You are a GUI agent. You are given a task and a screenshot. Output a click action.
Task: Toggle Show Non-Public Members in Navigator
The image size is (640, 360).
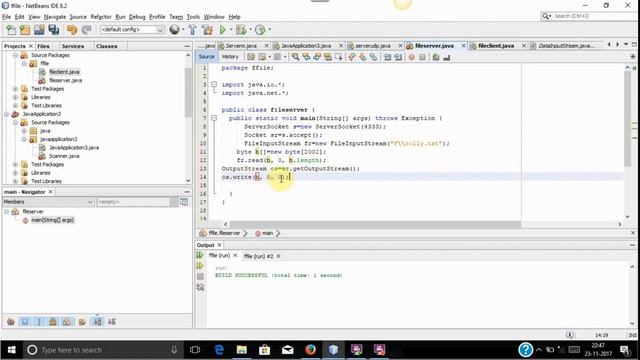53,322
